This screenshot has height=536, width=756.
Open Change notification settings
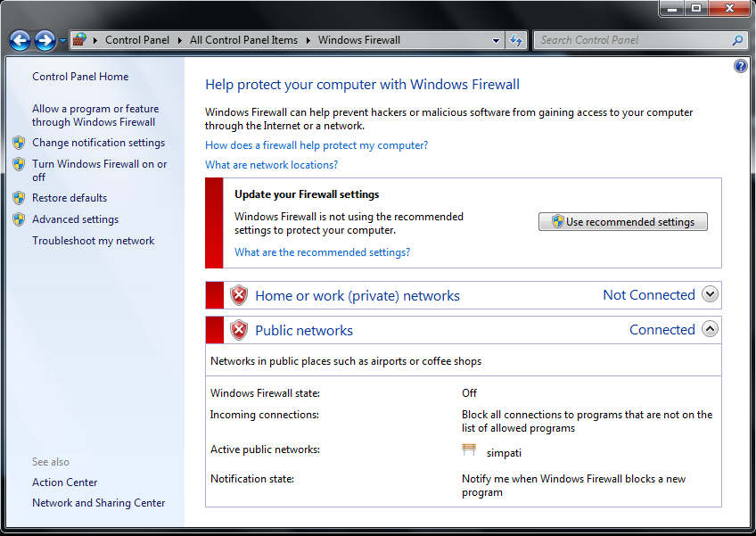98,143
